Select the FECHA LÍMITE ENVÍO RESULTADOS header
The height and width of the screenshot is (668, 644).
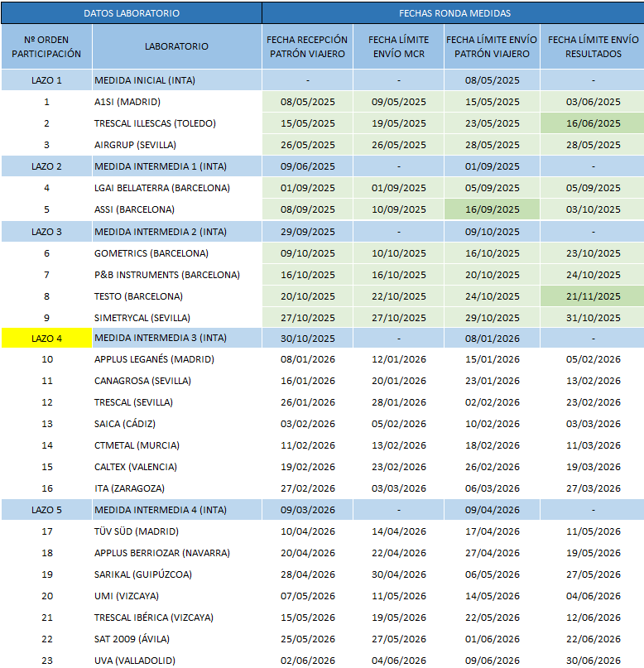point(593,46)
